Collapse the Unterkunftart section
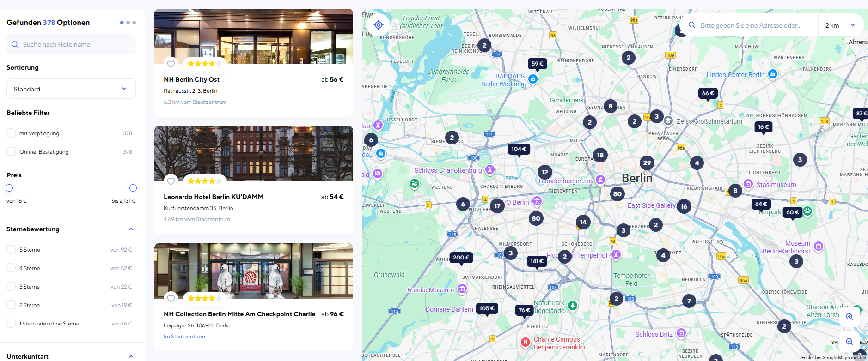This screenshot has height=361, width=868. 131,356
